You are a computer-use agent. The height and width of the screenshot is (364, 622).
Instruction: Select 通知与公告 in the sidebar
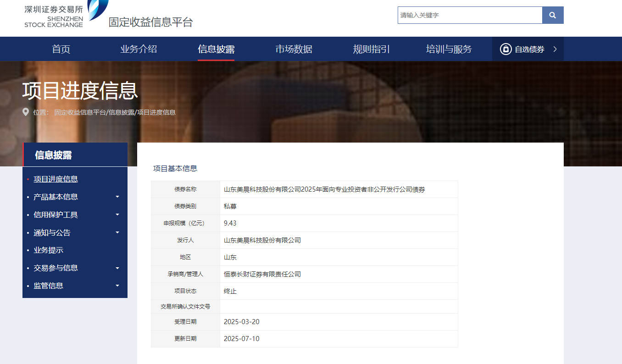pos(52,232)
